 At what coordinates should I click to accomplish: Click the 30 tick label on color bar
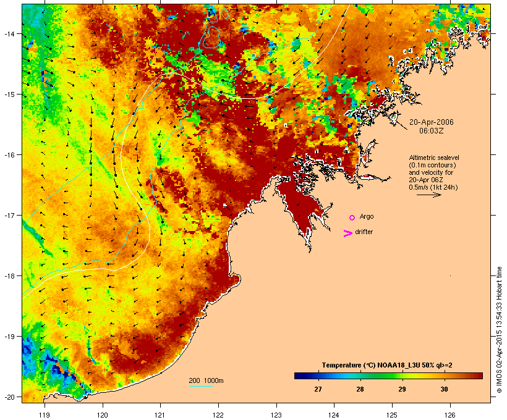[444, 389]
